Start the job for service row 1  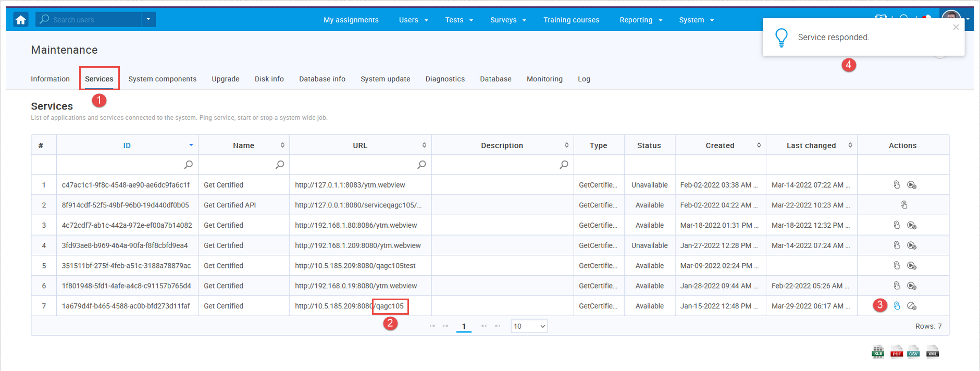point(911,185)
